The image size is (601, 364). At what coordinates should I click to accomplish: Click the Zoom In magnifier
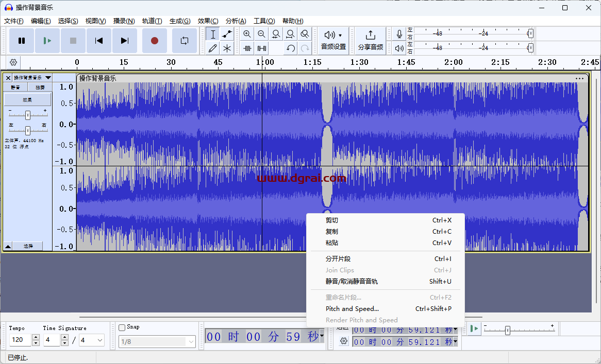tap(247, 34)
